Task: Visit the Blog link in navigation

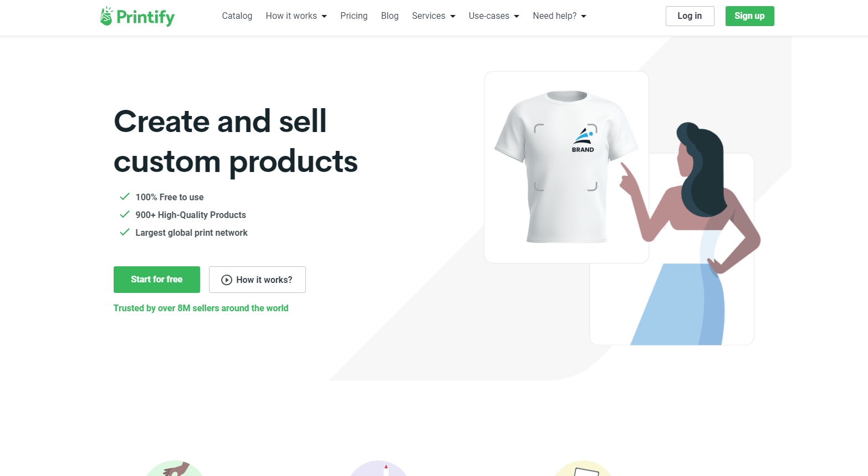Action: [390, 16]
